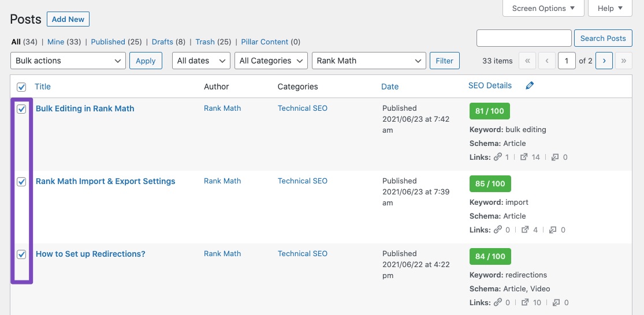Click the 85 / 100 SEO score badge
This screenshot has height=315, width=644.
point(490,183)
